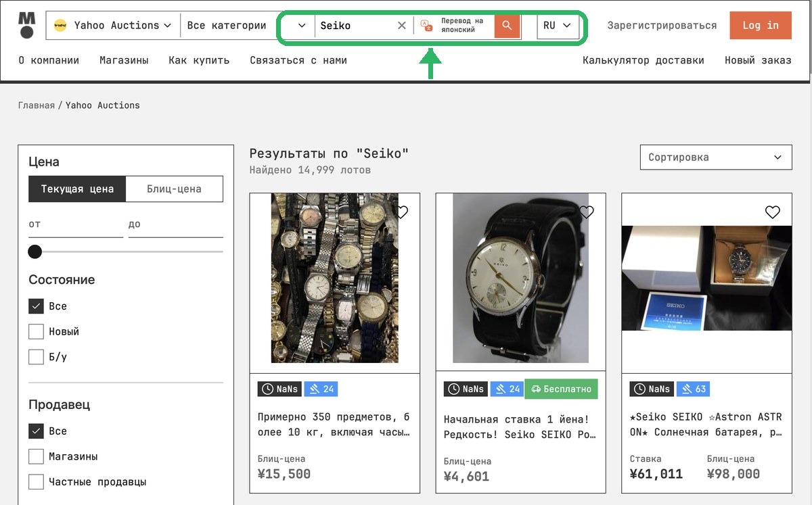The width and height of the screenshot is (812, 505).
Task: Toggle the Все seller checkbox
Action: pyautogui.click(x=36, y=431)
